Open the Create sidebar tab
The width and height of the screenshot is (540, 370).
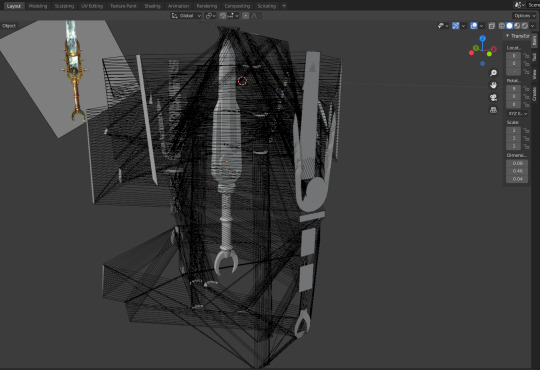click(534, 93)
